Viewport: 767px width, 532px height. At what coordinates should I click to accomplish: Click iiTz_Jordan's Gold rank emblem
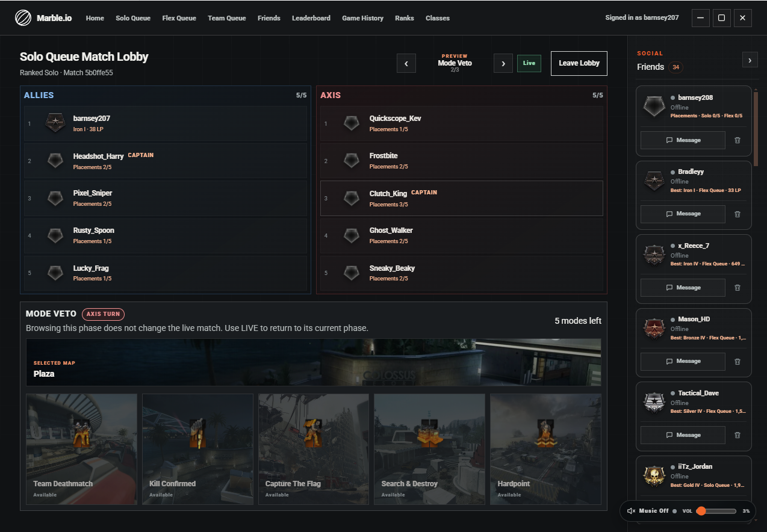pyautogui.click(x=654, y=475)
